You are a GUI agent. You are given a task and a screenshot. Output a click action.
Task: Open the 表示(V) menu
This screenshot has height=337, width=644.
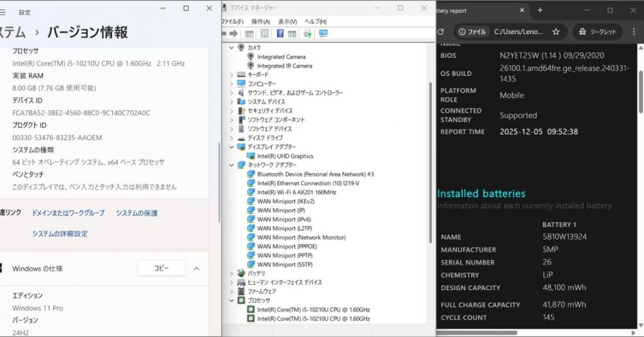pos(287,21)
